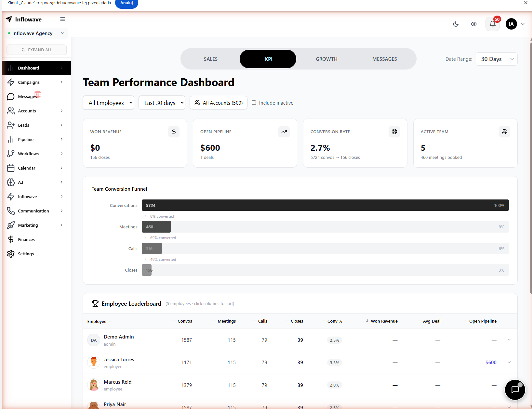The height and width of the screenshot is (409, 532).
Task: Select the Communication phone icon
Action: click(11, 211)
